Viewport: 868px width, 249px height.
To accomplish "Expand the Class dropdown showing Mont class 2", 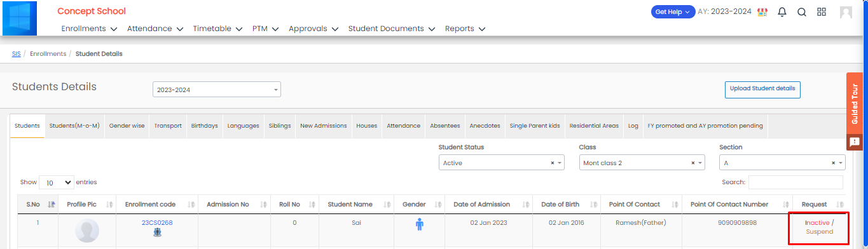I will point(642,163).
